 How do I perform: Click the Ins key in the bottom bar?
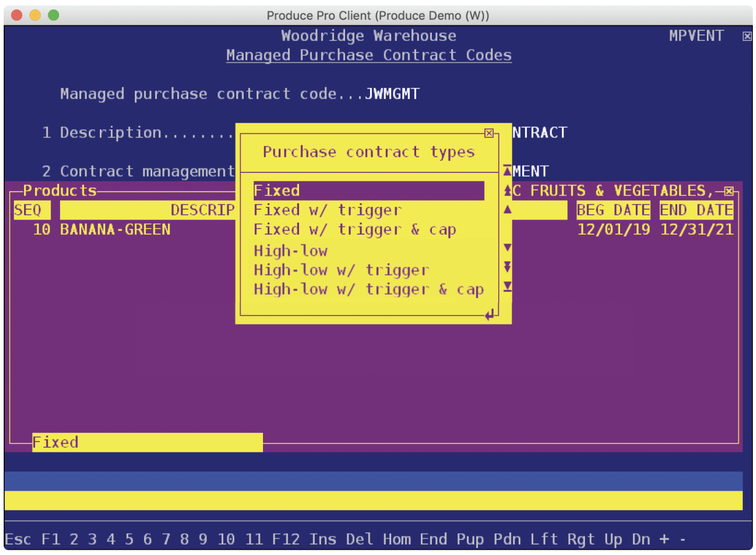pyautogui.click(x=323, y=539)
